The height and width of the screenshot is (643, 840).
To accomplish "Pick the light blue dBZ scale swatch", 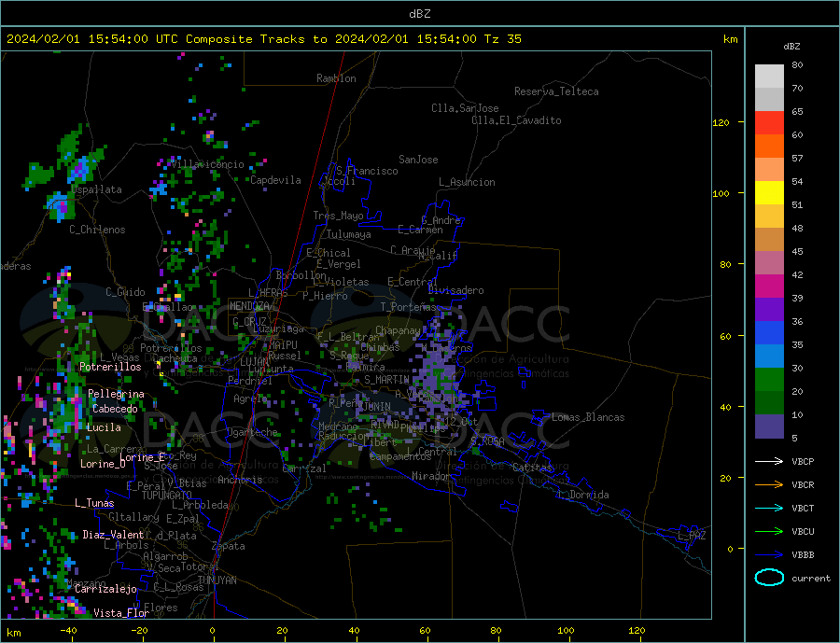I will 769,356.
